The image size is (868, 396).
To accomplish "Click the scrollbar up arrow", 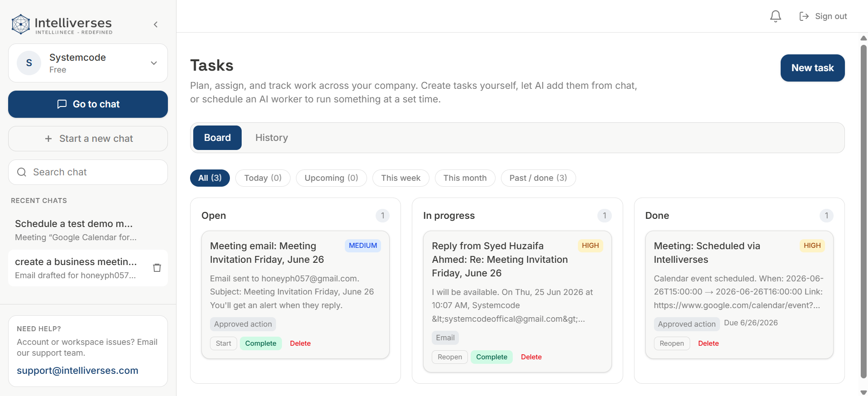I will (x=863, y=39).
